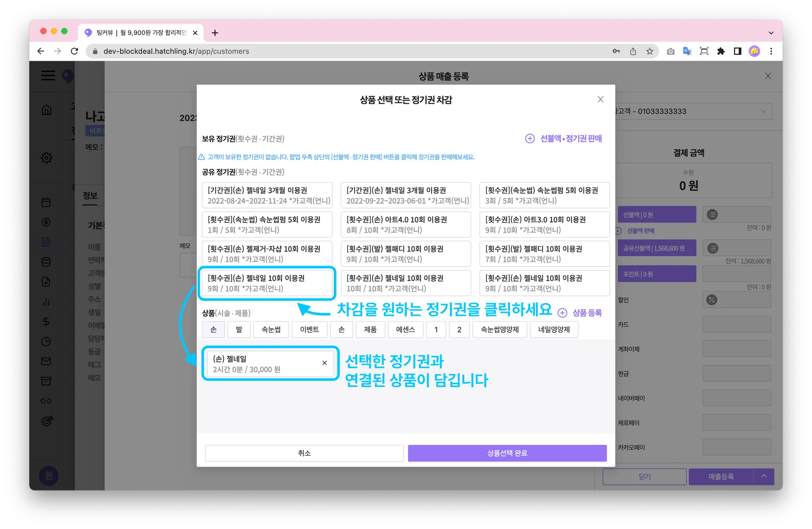Click the plus icon beside 상품 등록
Image resolution: width=812 pixels, height=529 pixels.
pyautogui.click(x=562, y=313)
